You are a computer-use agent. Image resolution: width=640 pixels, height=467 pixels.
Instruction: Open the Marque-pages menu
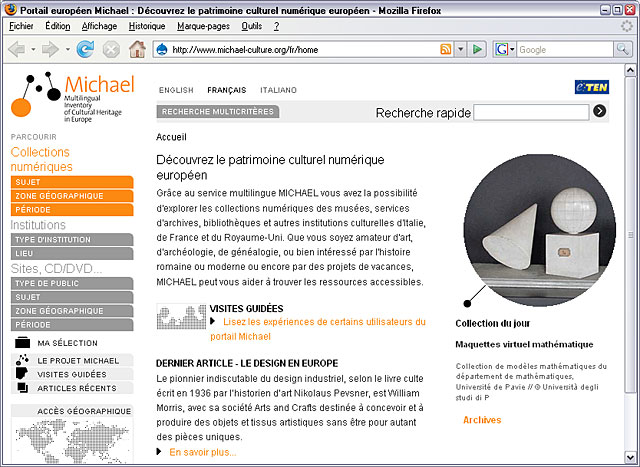[203, 26]
